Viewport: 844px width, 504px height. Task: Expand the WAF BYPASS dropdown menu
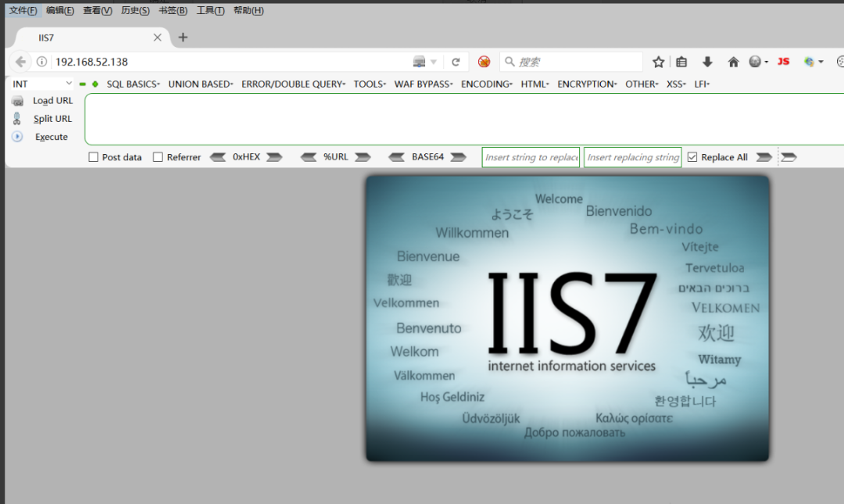423,84
